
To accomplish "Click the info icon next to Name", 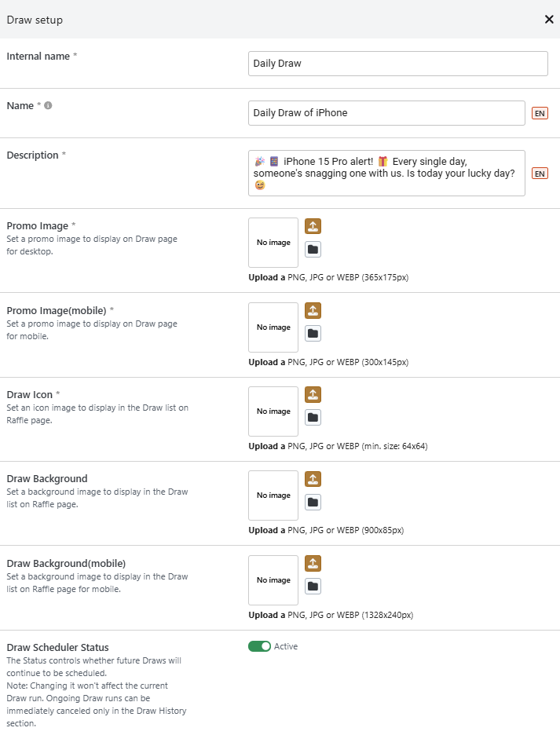I will coord(48,105).
